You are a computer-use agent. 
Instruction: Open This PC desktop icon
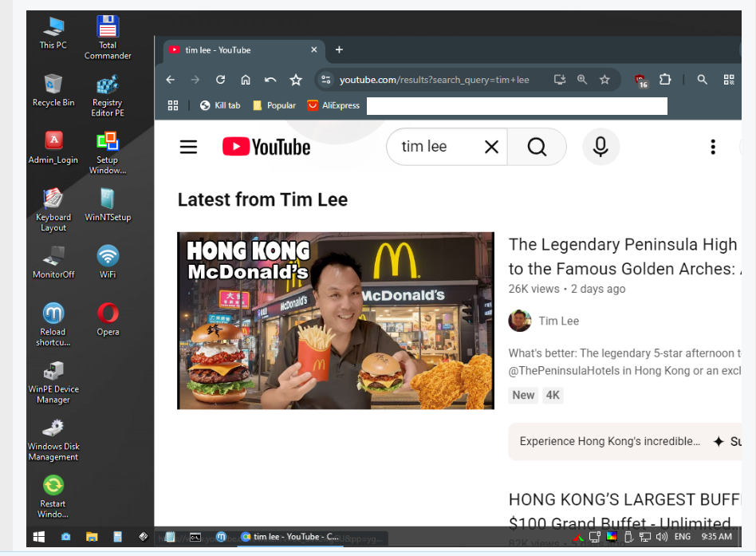[x=53, y=33]
